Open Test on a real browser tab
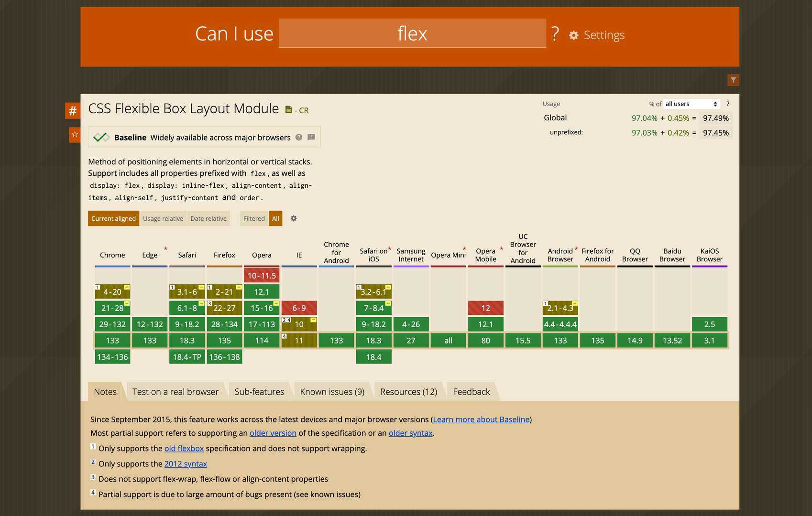Image resolution: width=812 pixels, height=516 pixels. [176, 392]
